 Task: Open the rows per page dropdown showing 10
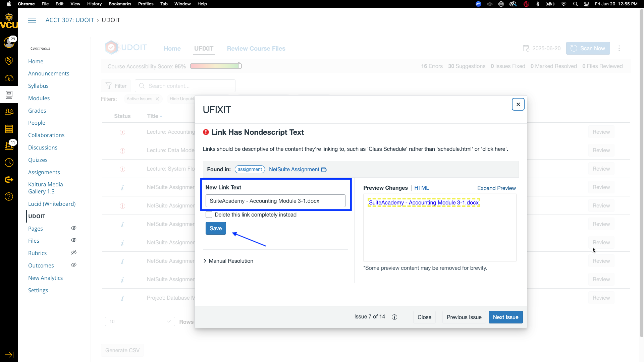[x=140, y=321]
